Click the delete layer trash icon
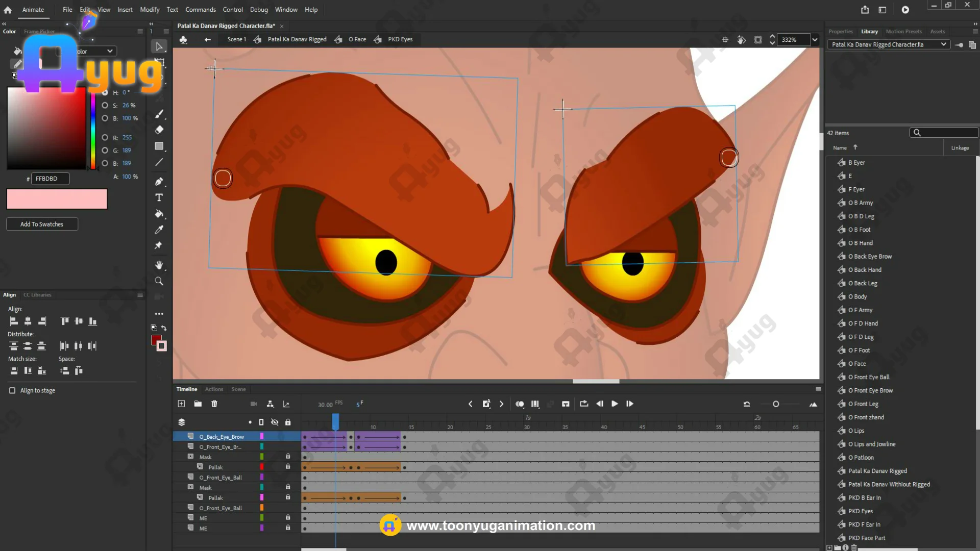 click(214, 404)
